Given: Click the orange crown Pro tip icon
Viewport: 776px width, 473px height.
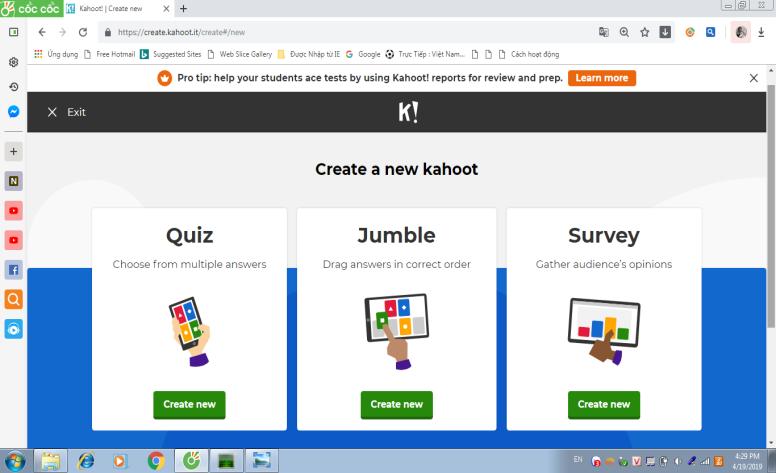Looking at the screenshot, I should coord(164,78).
